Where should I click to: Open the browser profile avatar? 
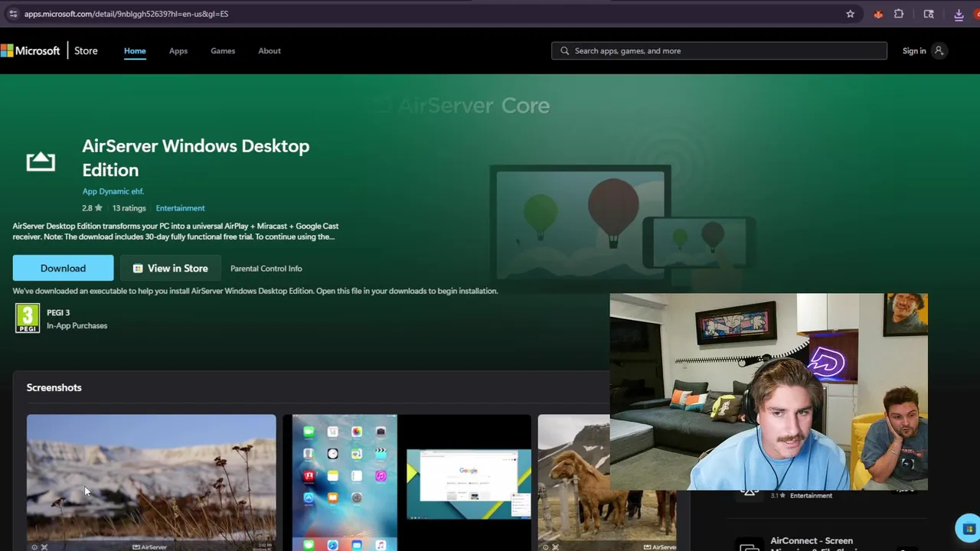tap(977, 14)
